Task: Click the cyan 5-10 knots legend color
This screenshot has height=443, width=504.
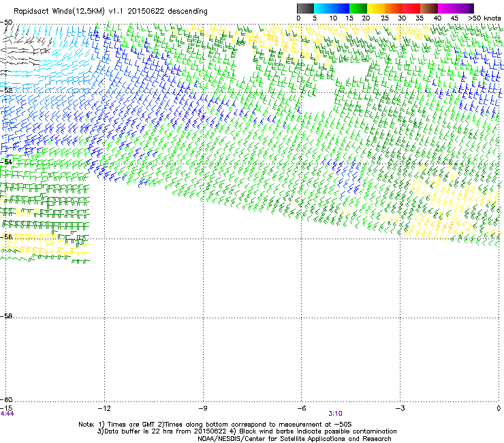Action: [323, 8]
